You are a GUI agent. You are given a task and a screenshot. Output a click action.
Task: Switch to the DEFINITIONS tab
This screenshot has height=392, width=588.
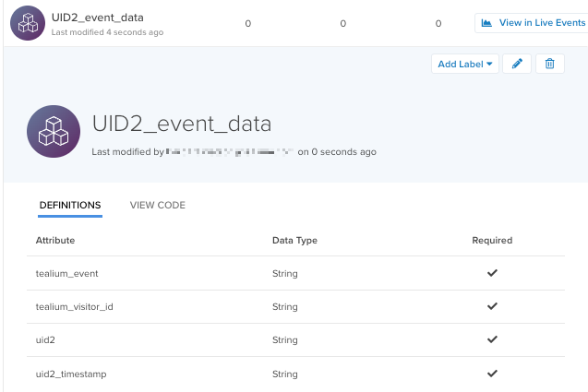tap(70, 205)
